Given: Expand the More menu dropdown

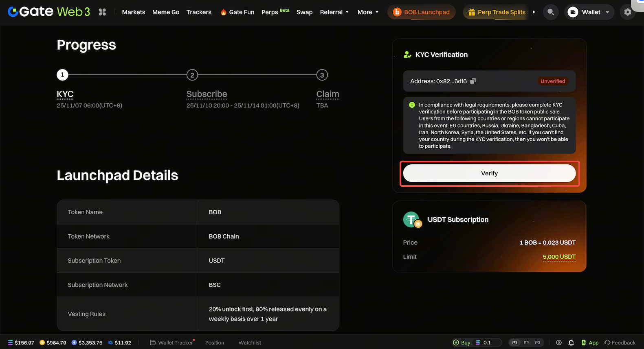Looking at the screenshot, I should coord(368,12).
